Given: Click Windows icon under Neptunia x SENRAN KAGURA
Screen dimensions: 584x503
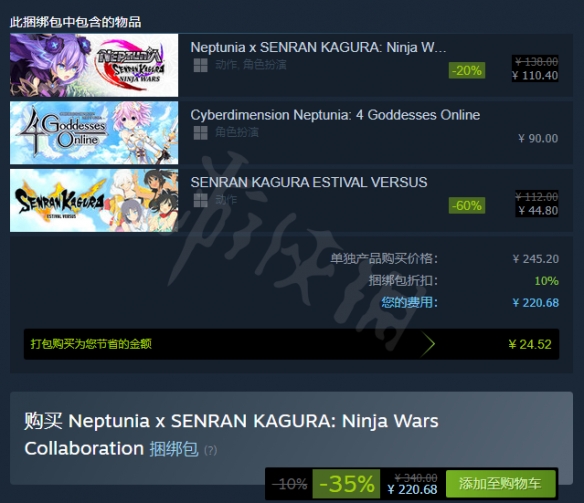Looking at the screenshot, I should pos(201,66).
